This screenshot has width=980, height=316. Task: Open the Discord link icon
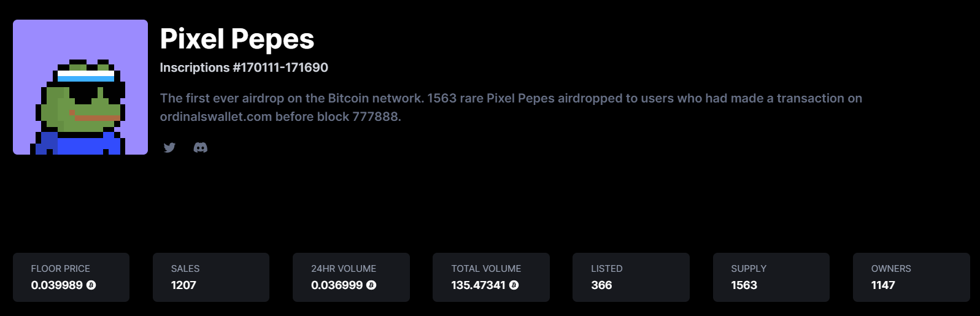201,147
